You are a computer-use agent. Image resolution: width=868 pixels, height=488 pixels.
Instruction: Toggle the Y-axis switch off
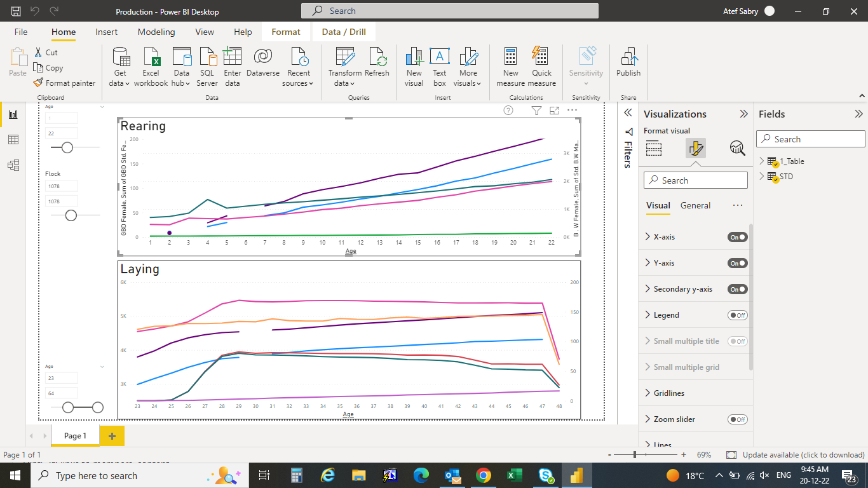click(x=738, y=263)
